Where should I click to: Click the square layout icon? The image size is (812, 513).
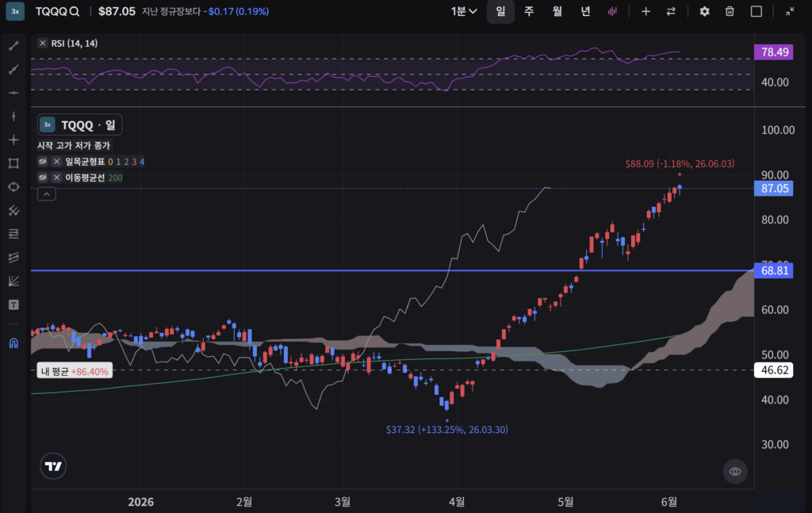pyautogui.click(x=756, y=11)
